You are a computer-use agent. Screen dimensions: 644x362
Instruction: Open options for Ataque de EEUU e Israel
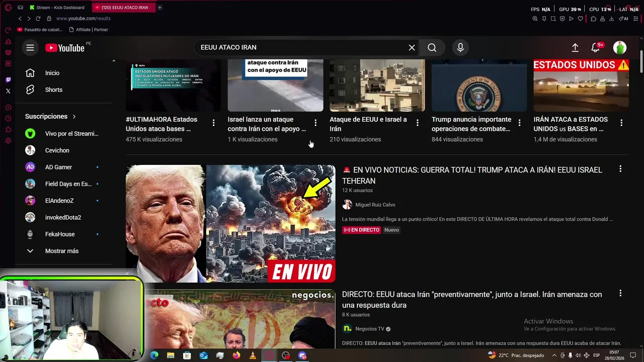coord(417,123)
